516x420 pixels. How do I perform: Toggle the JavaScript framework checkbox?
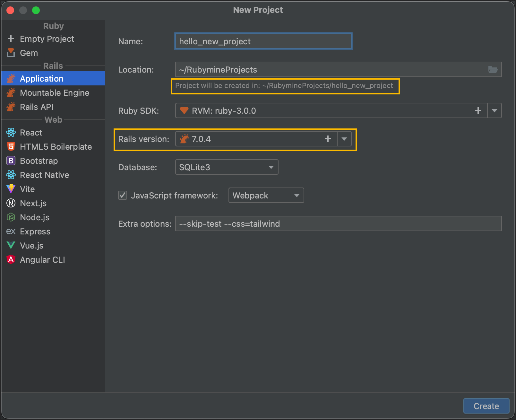click(x=123, y=196)
